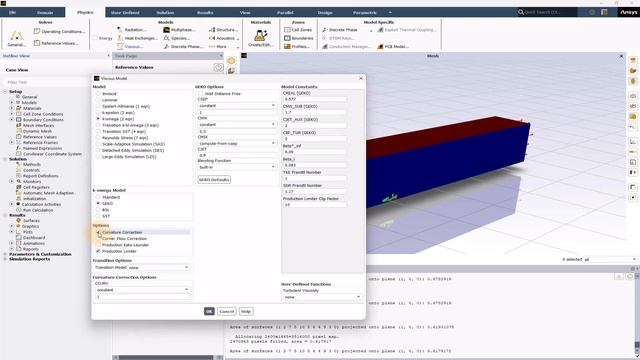Open the CNW dropdown
Screen dimensions: 640x360
237,124
